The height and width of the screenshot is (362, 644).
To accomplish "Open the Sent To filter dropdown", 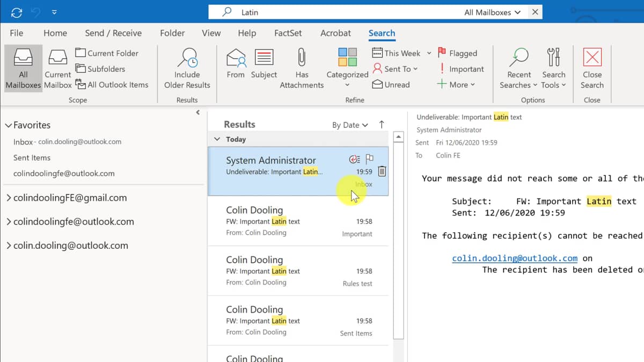I will (x=395, y=69).
